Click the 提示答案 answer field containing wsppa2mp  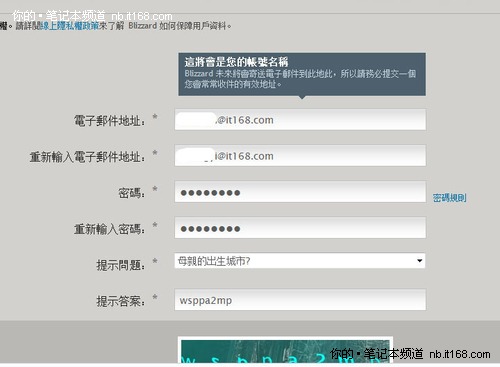[300, 300]
